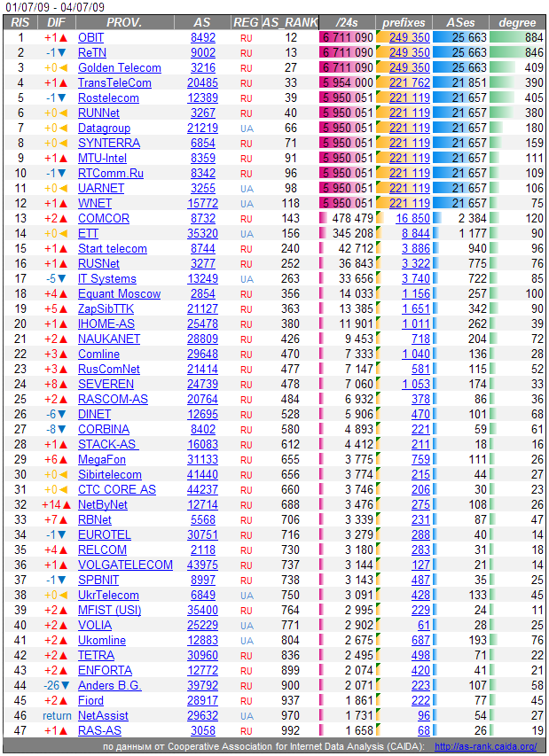The height and width of the screenshot is (756, 549).
Task: Click the red up arrow in OBIT row
Action: coord(63,38)
